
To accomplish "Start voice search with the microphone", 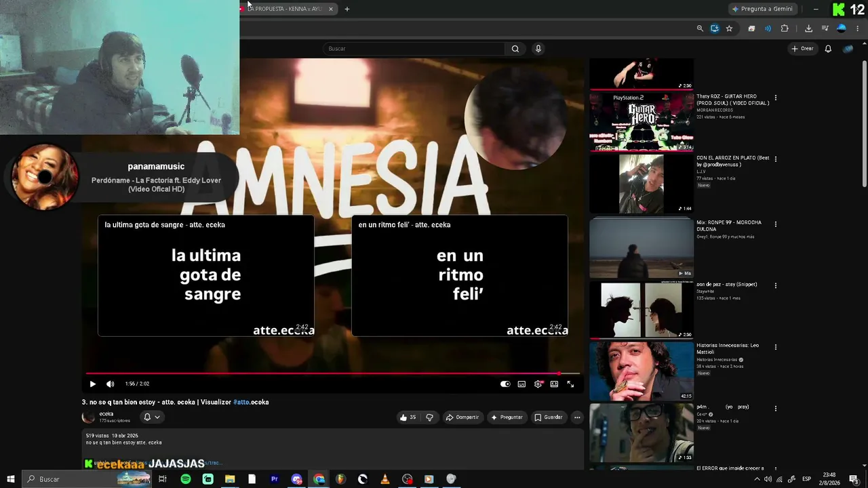I will [x=538, y=49].
